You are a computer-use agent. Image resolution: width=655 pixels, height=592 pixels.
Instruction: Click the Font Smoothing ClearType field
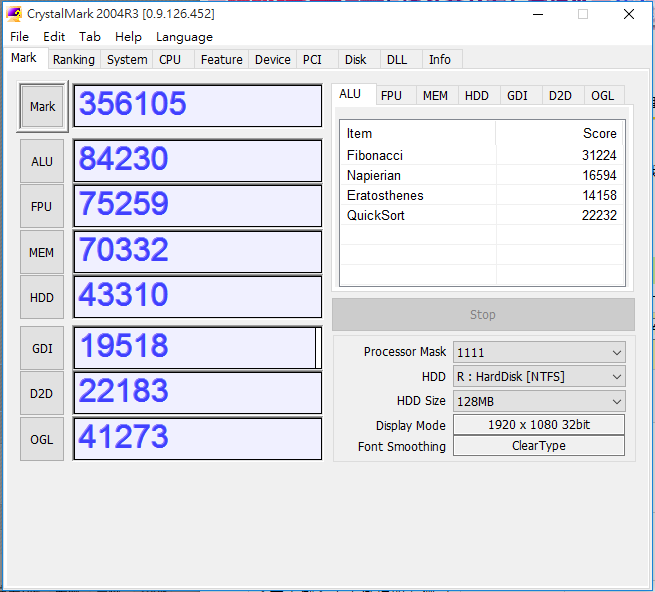[x=539, y=446]
